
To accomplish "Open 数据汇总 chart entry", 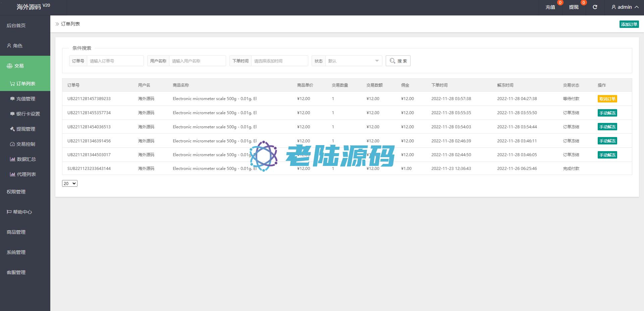I will [x=26, y=159].
